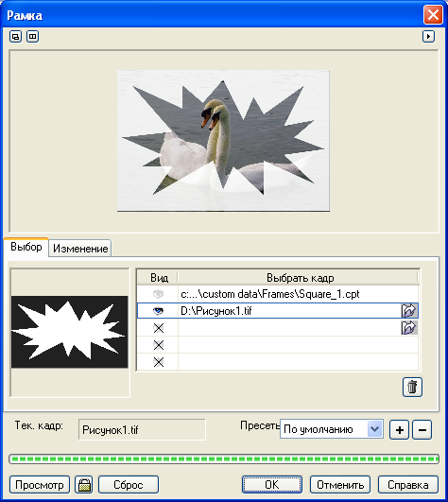The height and width of the screenshot is (502, 448).
Task: Toggle the X mark in fifth frame row
Action: pyautogui.click(x=159, y=362)
